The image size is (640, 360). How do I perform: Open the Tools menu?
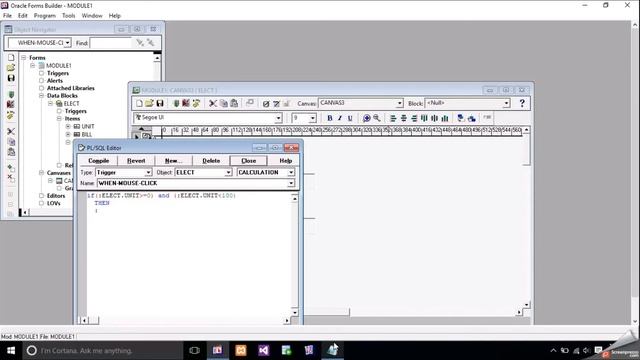[x=69, y=16]
